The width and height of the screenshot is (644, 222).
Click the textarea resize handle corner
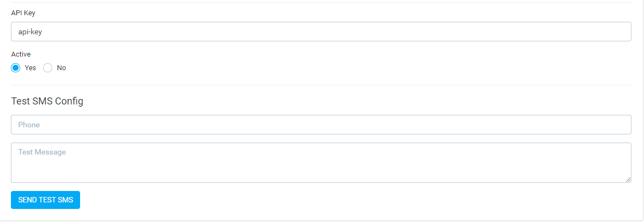point(628,180)
